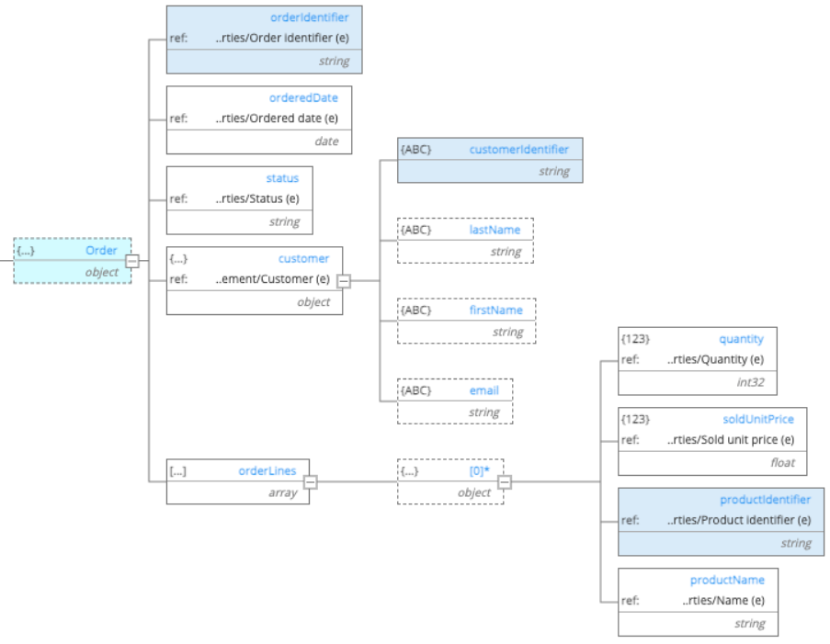Click the {...} icon on customer
Screen dimensions: 830x644
tap(176, 258)
